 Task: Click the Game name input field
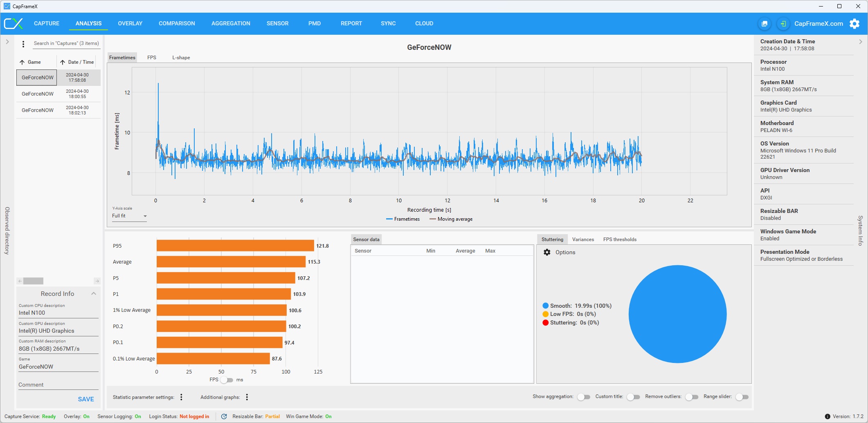[58, 367]
